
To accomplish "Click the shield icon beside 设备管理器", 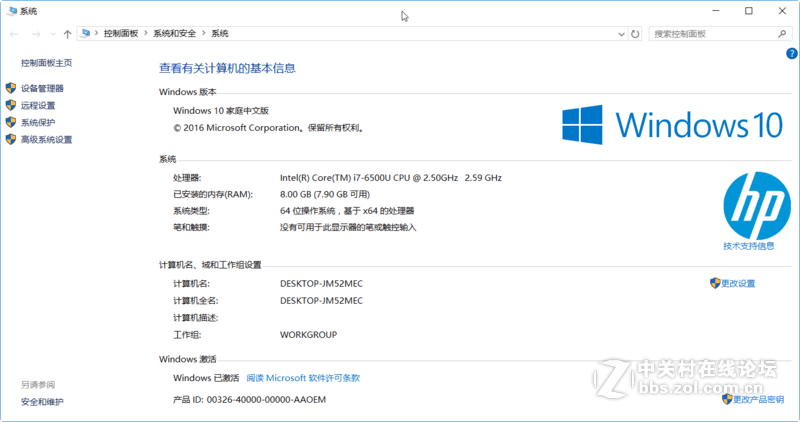I will pos(11,88).
